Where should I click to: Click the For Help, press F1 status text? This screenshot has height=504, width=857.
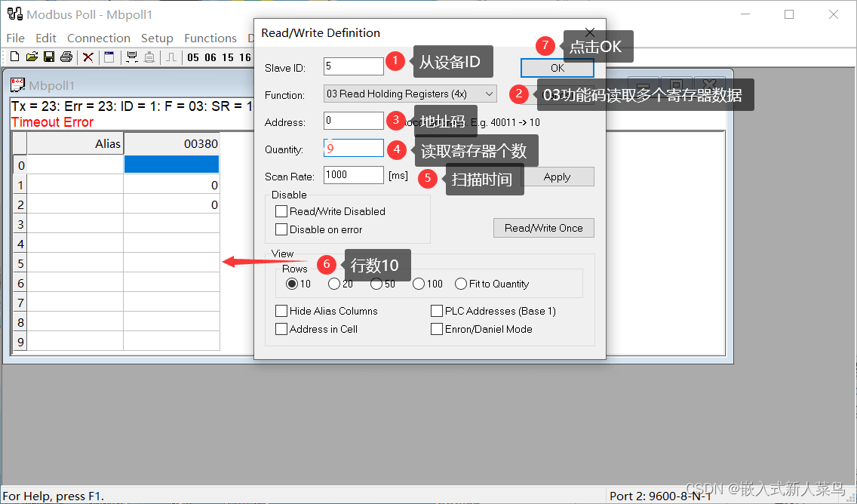53,496
